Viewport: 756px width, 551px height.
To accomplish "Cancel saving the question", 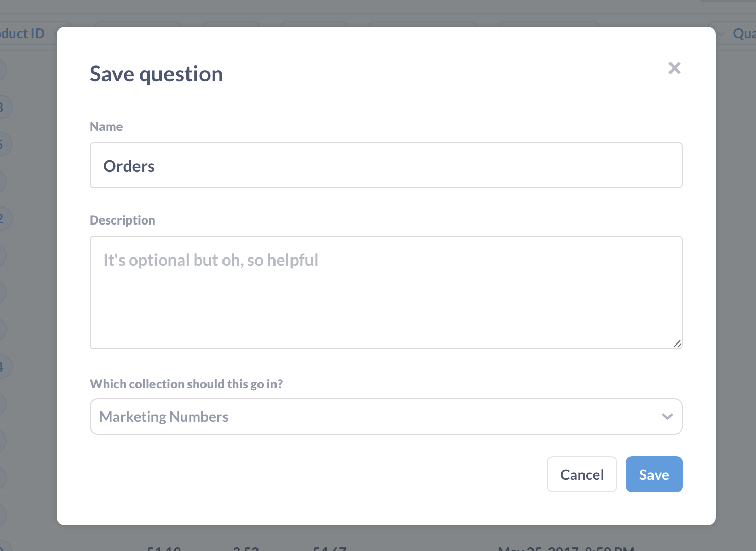I will click(x=582, y=474).
